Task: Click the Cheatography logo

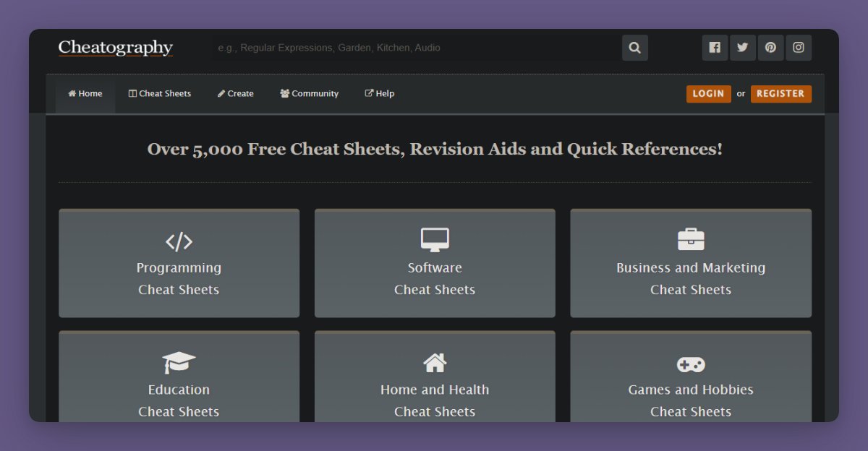Action: 115,47
